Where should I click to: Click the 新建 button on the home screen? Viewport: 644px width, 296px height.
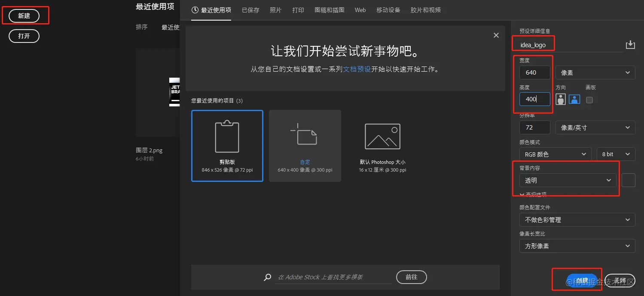[x=24, y=16]
